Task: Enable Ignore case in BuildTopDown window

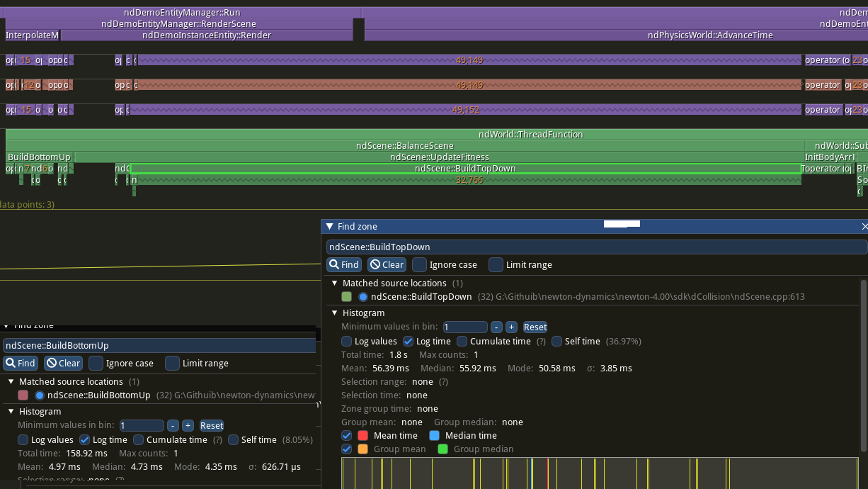Action: click(419, 264)
